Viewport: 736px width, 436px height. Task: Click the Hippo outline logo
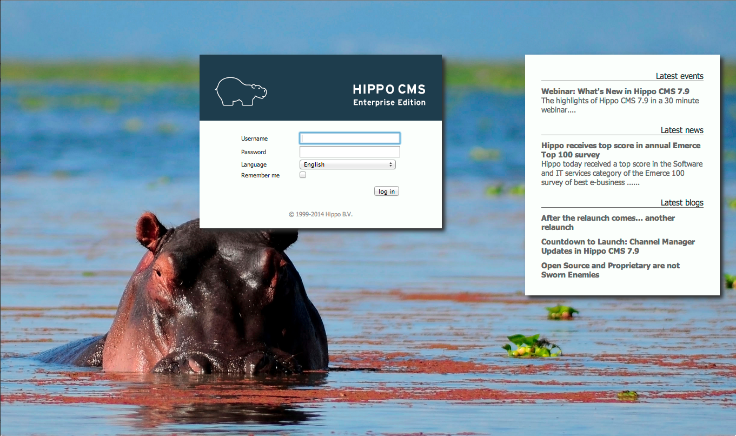point(241,92)
